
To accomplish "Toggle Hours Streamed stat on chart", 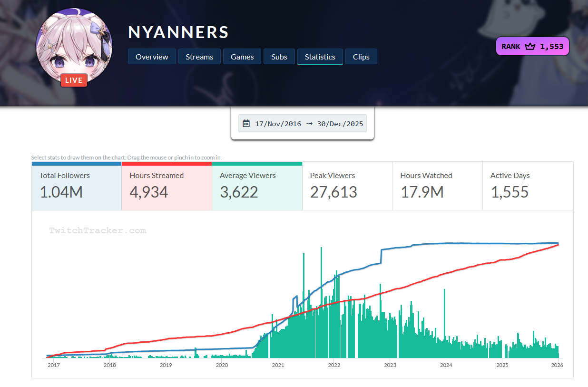I will (167, 186).
